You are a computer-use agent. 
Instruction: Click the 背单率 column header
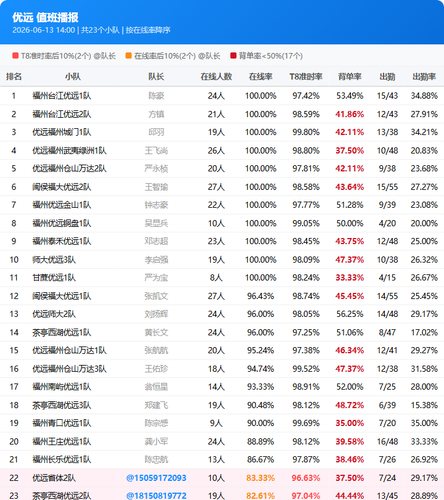tap(350, 77)
